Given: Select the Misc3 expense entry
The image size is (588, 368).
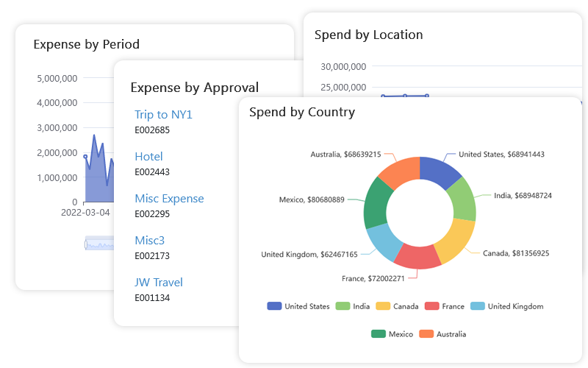Looking at the screenshot, I should pyautogui.click(x=149, y=241).
